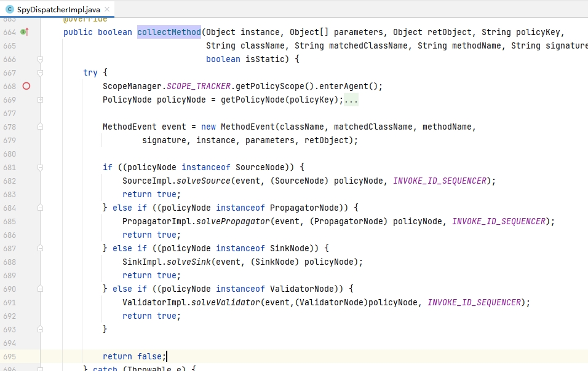Expand the folded ellipsis after getPolicyNode(policyKey)

(351, 100)
